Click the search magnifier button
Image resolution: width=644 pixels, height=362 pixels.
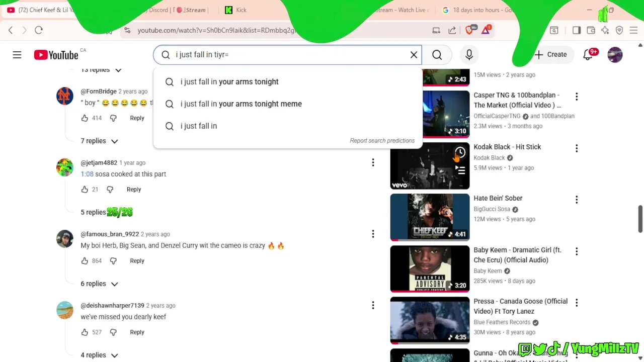[x=437, y=55]
